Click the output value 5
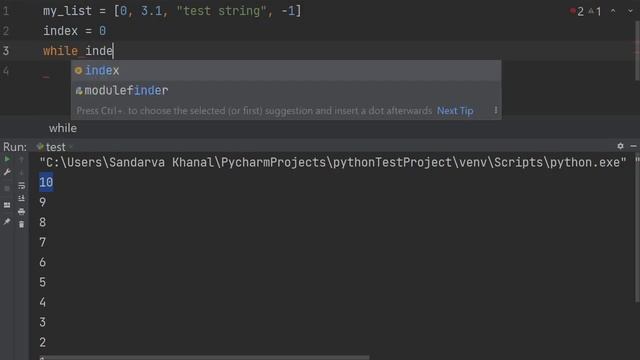 click(x=42, y=282)
